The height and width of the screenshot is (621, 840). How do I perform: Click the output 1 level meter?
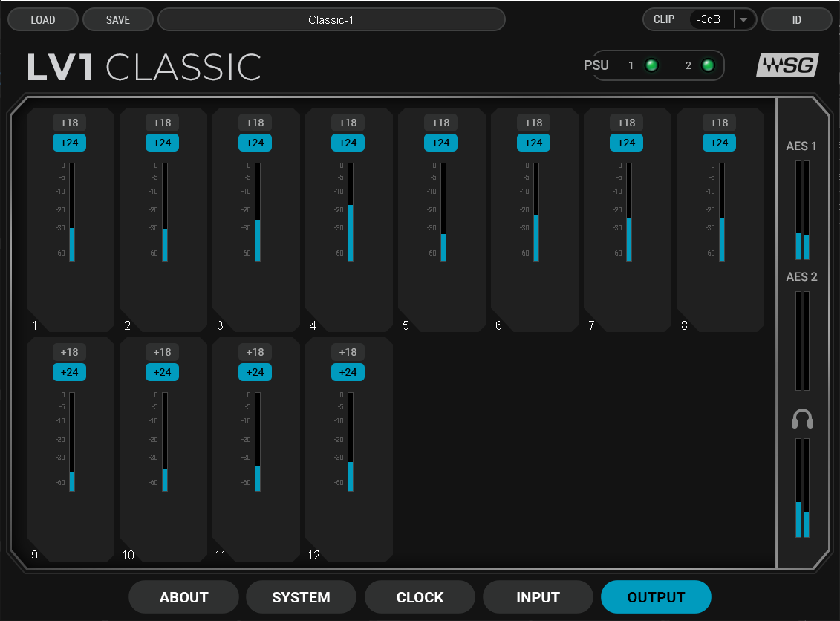(x=72, y=212)
